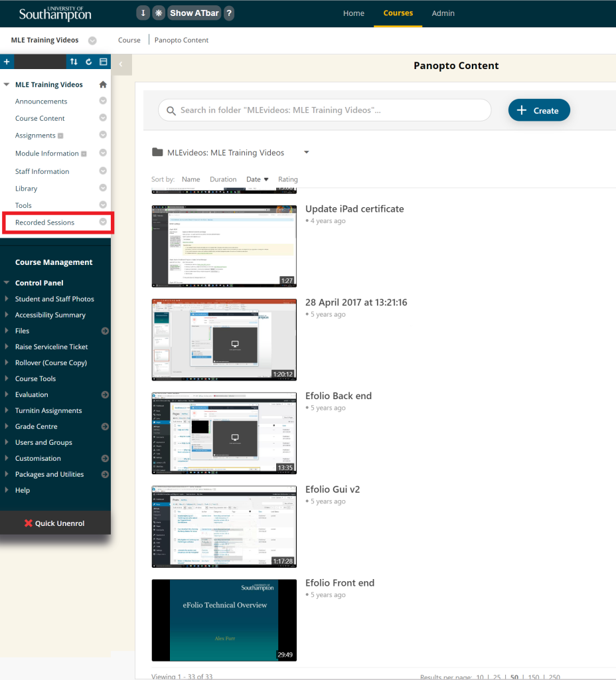Click the ATbar question mark help icon
The height and width of the screenshot is (680, 616).
[x=229, y=13]
